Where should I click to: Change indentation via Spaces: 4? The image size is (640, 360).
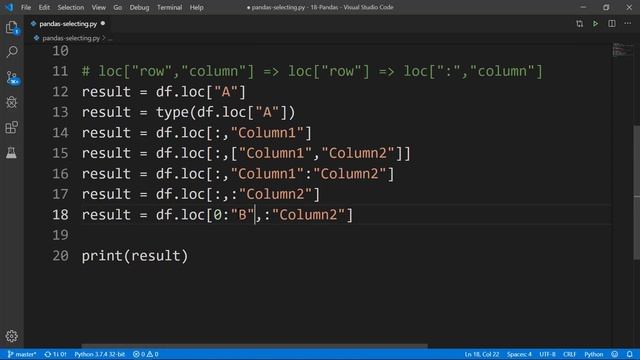click(x=519, y=354)
